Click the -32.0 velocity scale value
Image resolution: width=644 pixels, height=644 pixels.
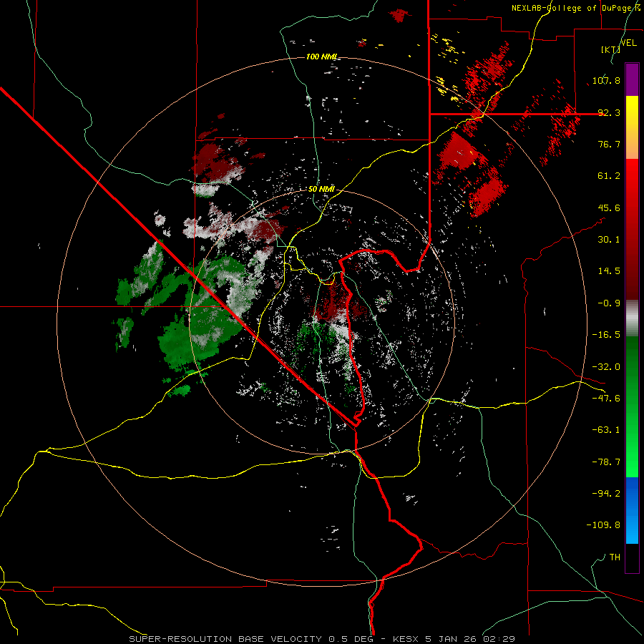(606, 367)
